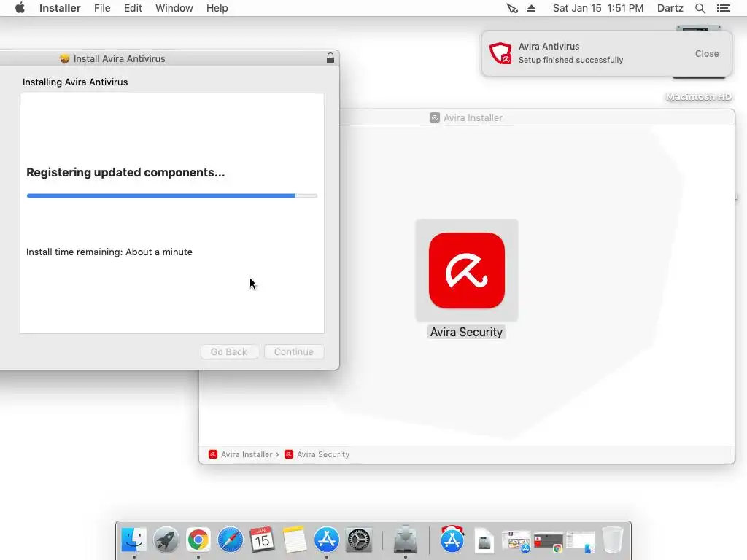Select the Avira Security app icon
This screenshot has width=747, height=560.
pyautogui.click(x=466, y=271)
